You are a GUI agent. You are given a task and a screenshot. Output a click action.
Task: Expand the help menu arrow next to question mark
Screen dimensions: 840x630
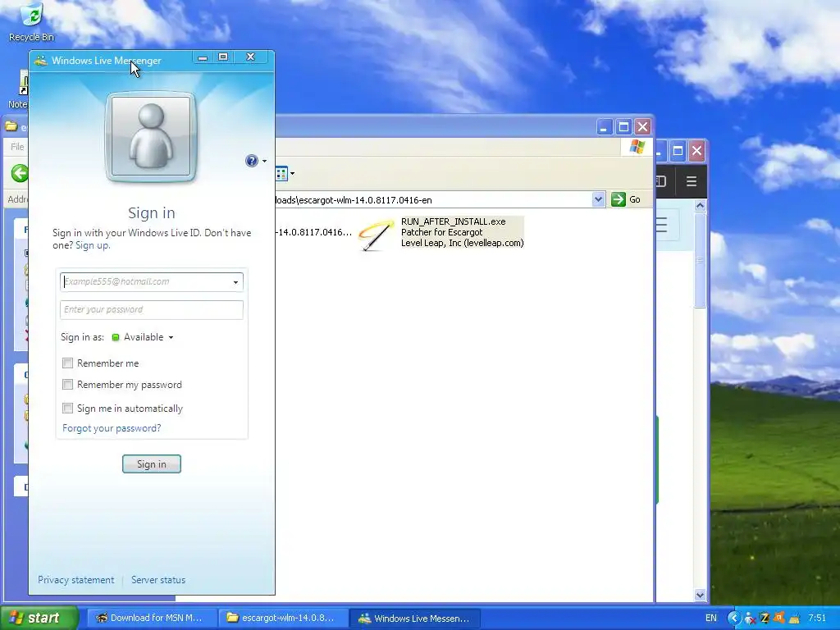264,162
